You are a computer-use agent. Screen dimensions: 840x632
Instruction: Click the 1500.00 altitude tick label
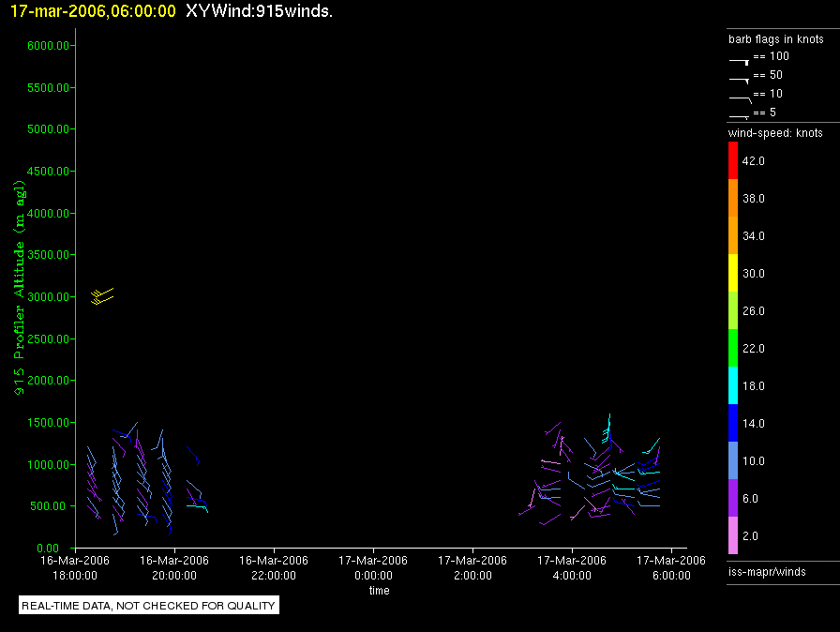[48, 423]
